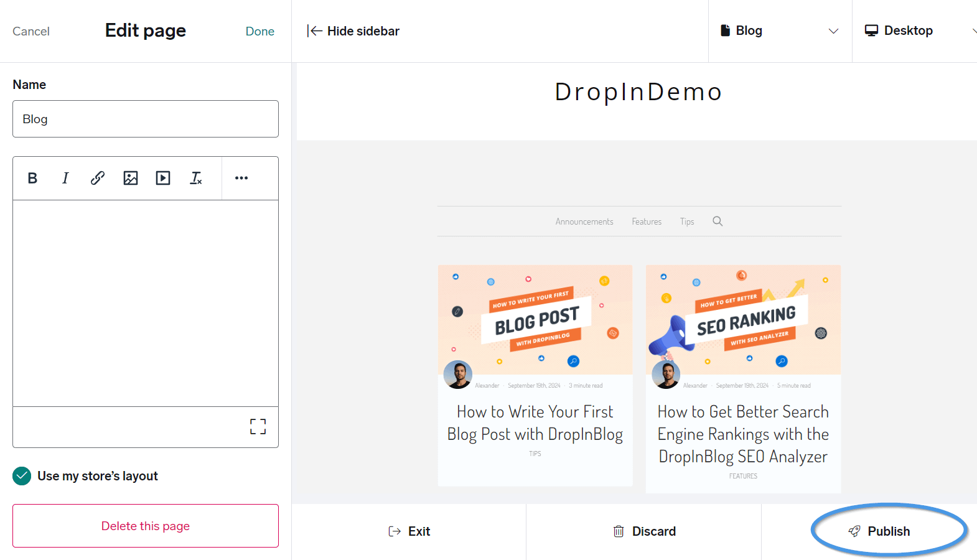Open the Announcements blog category
The image size is (977, 560).
coord(584,222)
